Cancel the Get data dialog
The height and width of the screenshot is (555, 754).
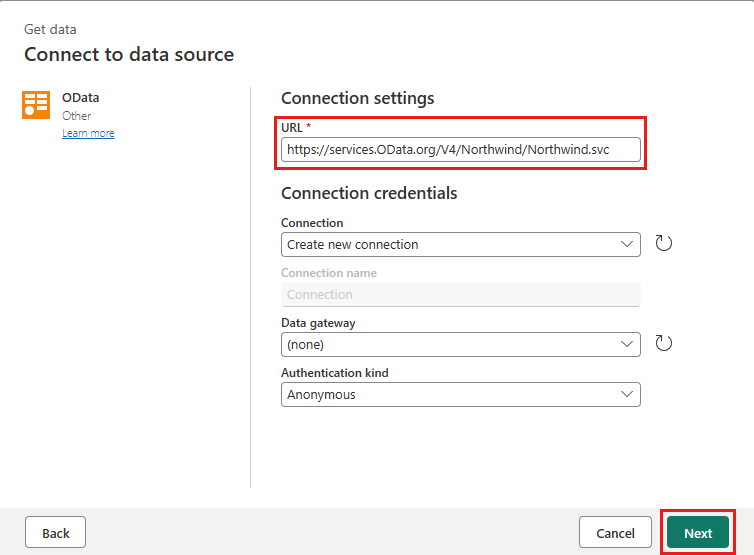point(616,532)
